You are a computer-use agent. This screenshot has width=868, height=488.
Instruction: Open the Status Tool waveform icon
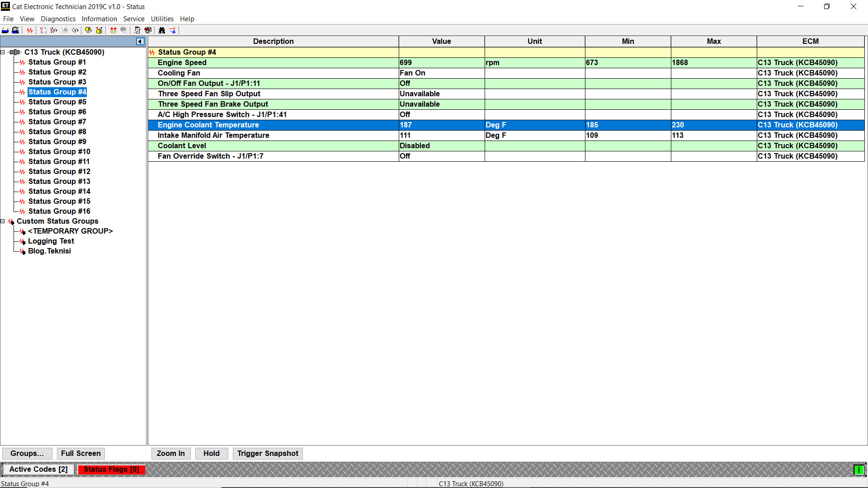pos(30,30)
